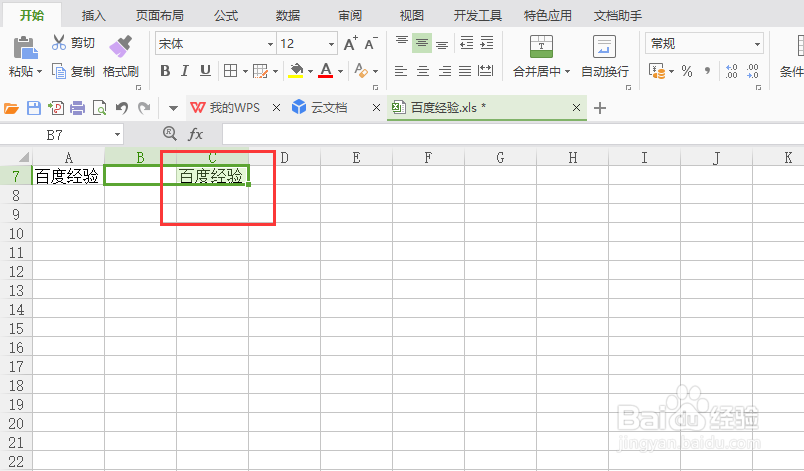Expand the Paste options arrow

39,71
